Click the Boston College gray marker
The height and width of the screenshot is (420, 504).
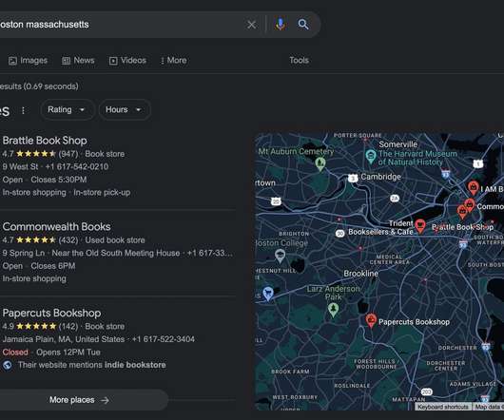click(x=280, y=256)
